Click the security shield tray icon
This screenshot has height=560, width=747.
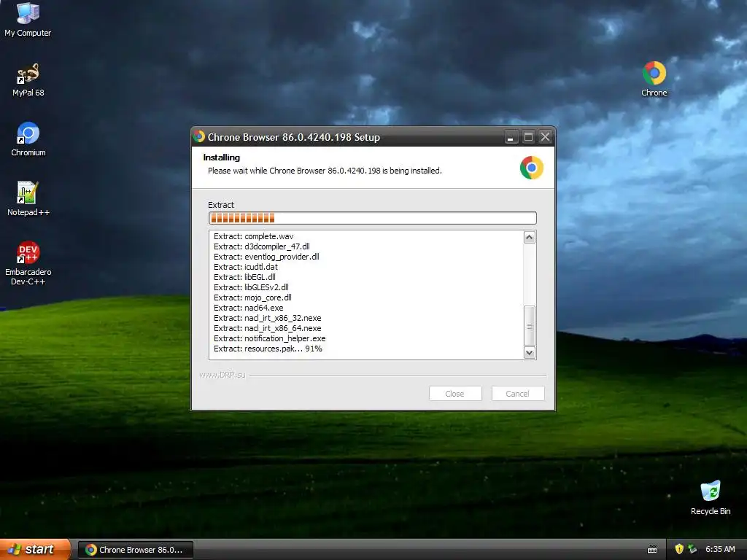tap(679, 549)
